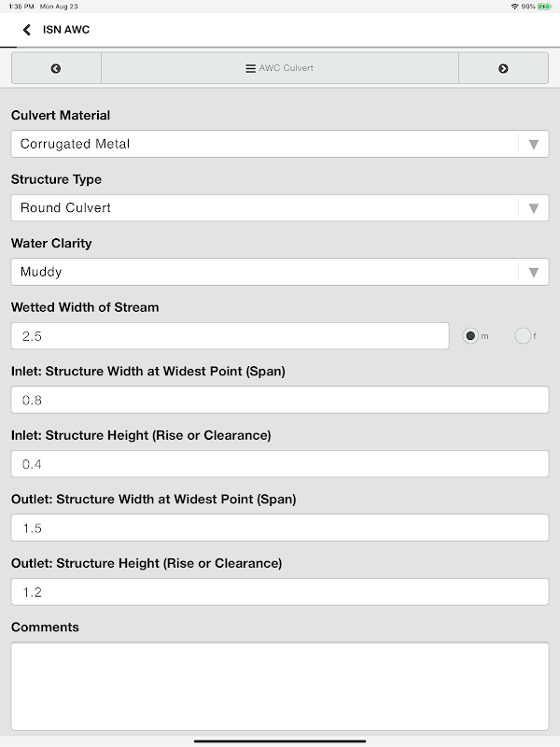This screenshot has height=747, width=560.
Task: Tap the Wi-Fi status icon
Action: (x=514, y=7)
